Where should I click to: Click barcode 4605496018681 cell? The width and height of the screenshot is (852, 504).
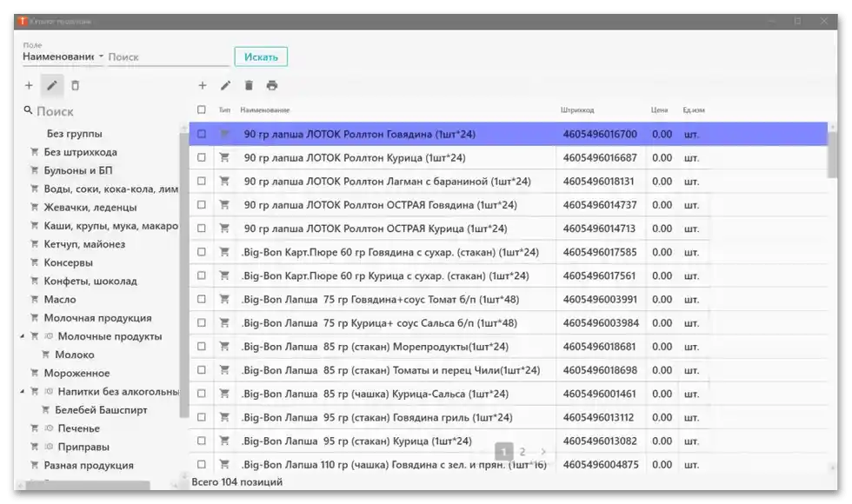(x=599, y=347)
